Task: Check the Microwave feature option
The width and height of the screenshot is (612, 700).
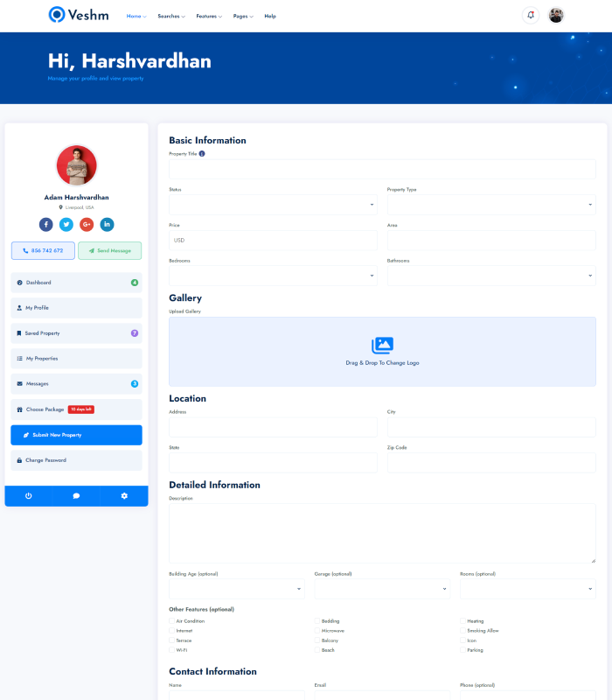Action: pyautogui.click(x=317, y=631)
